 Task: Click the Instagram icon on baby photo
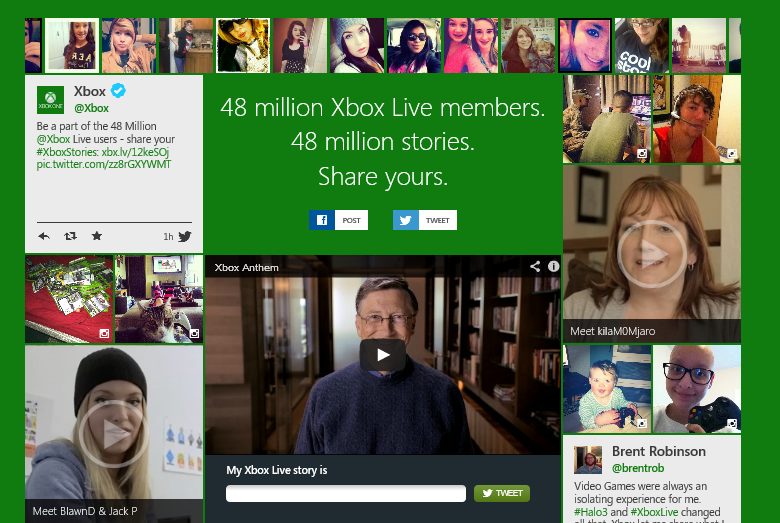point(642,424)
